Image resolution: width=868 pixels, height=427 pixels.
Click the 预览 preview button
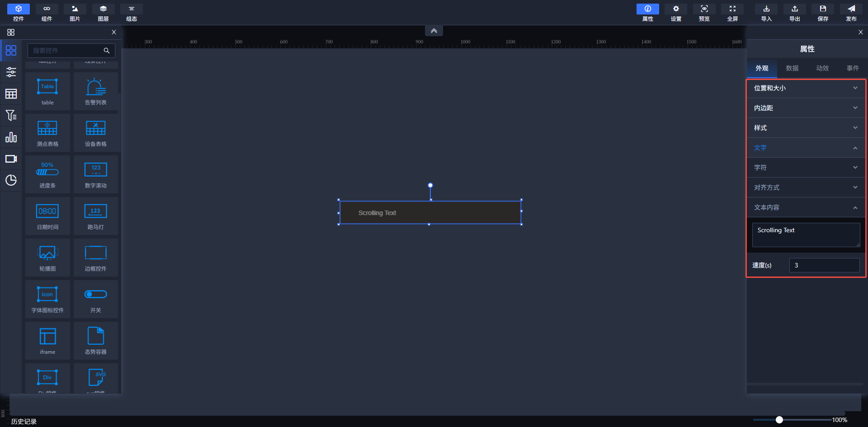pyautogui.click(x=704, y=13)
